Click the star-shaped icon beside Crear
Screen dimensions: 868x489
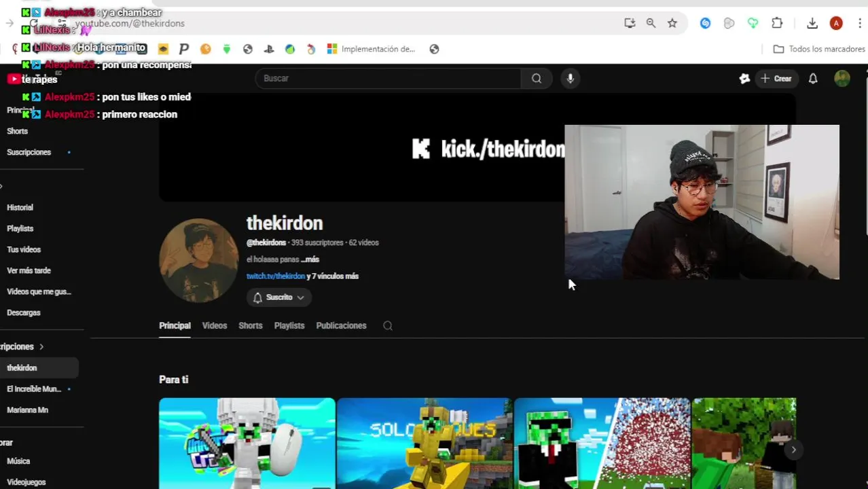click(744, 79)
